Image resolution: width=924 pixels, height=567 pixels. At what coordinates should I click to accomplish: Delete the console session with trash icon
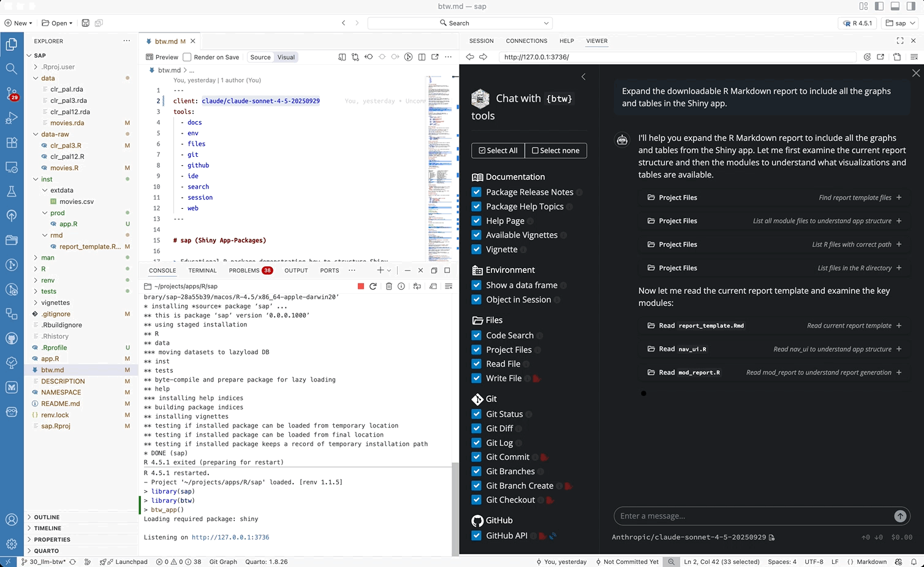pos(388,286)
